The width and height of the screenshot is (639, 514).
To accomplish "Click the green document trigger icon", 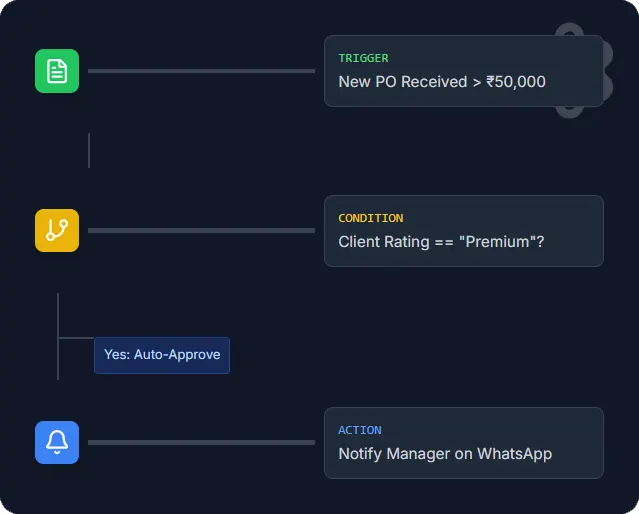I will pyautogui.click(x=57, y=71).
